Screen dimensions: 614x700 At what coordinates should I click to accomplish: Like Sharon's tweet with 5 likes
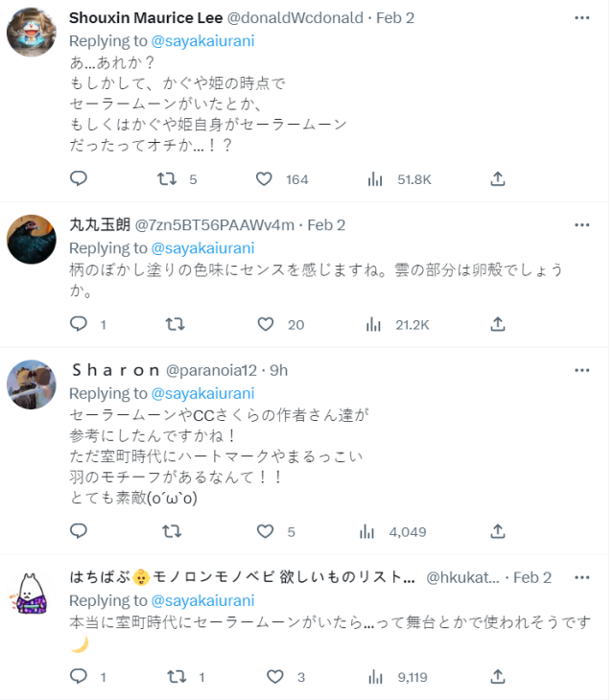(266, 530)
